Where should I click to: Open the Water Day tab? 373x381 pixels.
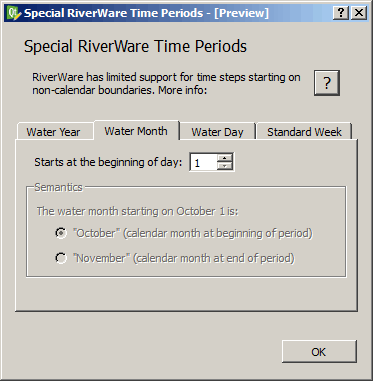tap(217, 132)
